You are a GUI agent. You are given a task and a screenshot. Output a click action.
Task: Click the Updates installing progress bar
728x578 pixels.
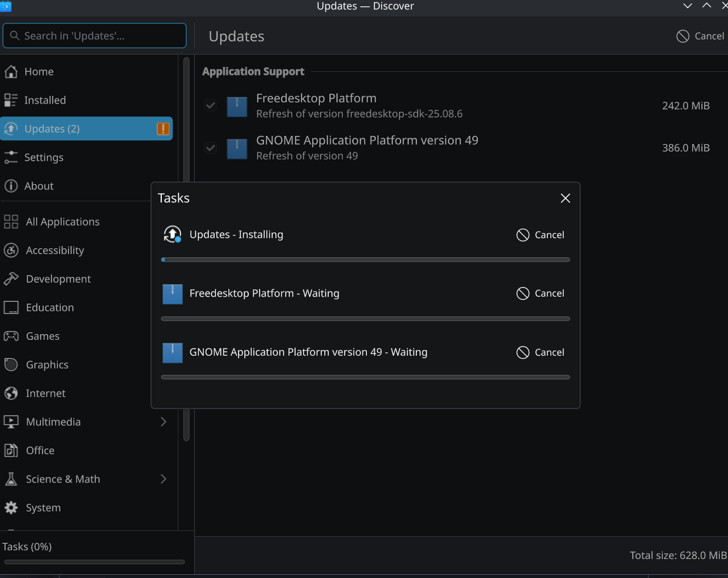[x=366, y=260]
